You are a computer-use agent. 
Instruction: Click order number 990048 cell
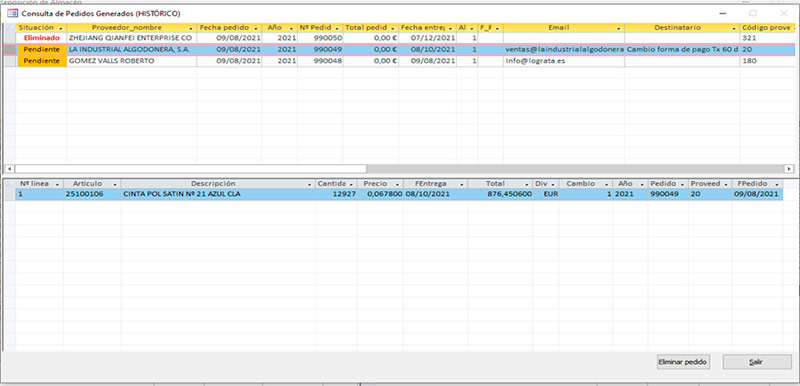tap(320, 61)
